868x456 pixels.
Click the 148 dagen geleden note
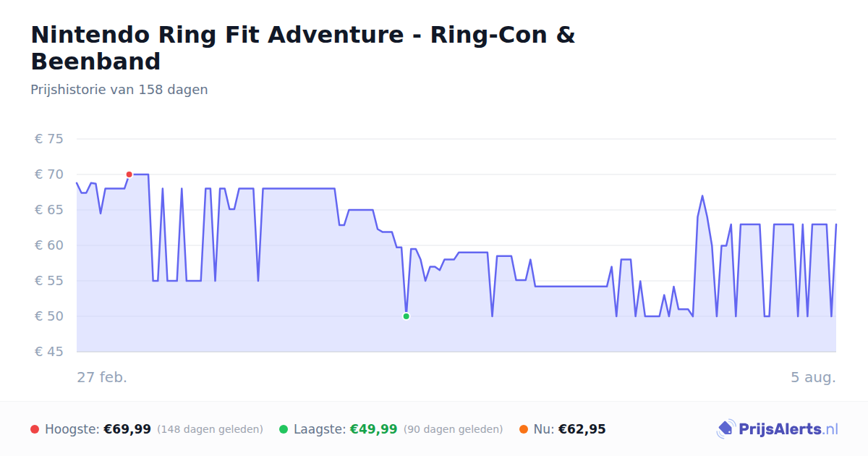point(210,429)
